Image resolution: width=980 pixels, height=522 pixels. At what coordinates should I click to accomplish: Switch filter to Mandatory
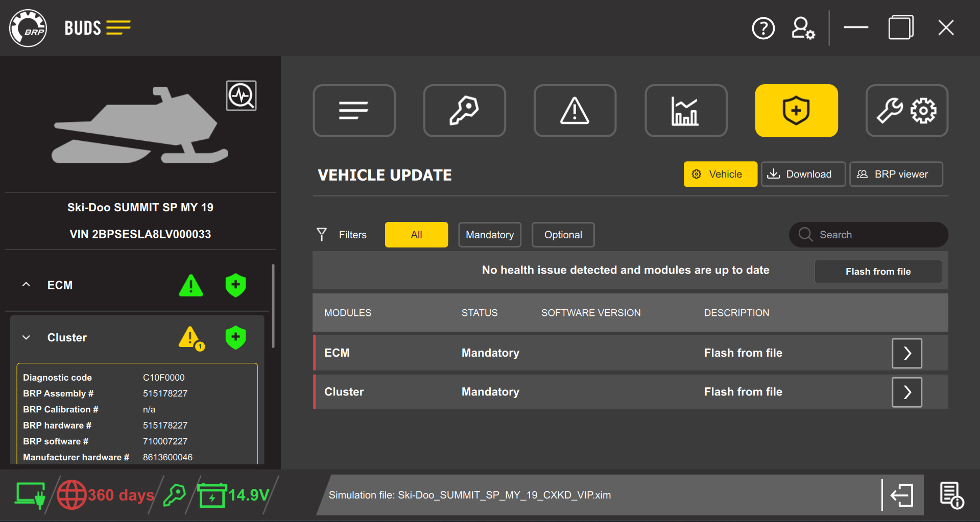click(x=489, y=234)
